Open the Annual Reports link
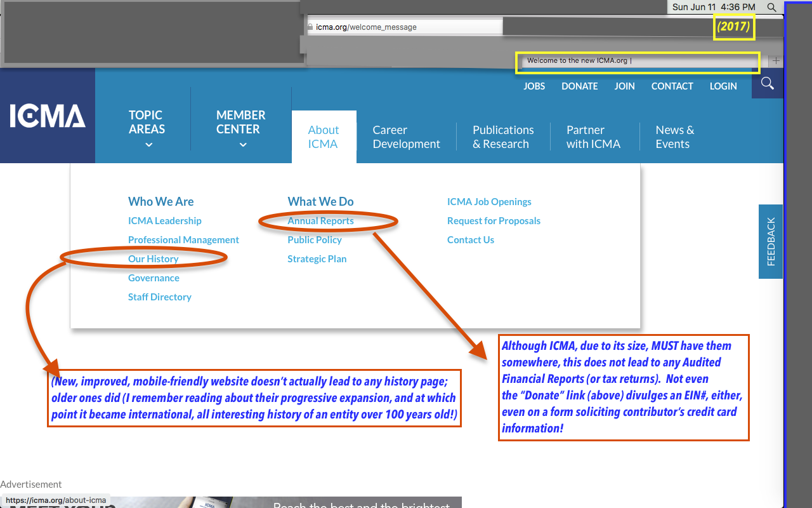The image size is (812, 508). point(320,221)
